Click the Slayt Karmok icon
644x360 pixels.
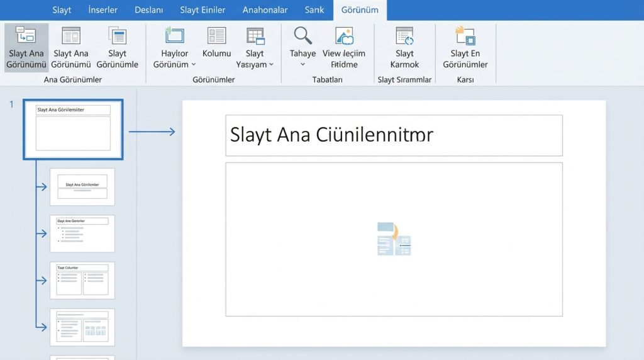click(404, 36)
